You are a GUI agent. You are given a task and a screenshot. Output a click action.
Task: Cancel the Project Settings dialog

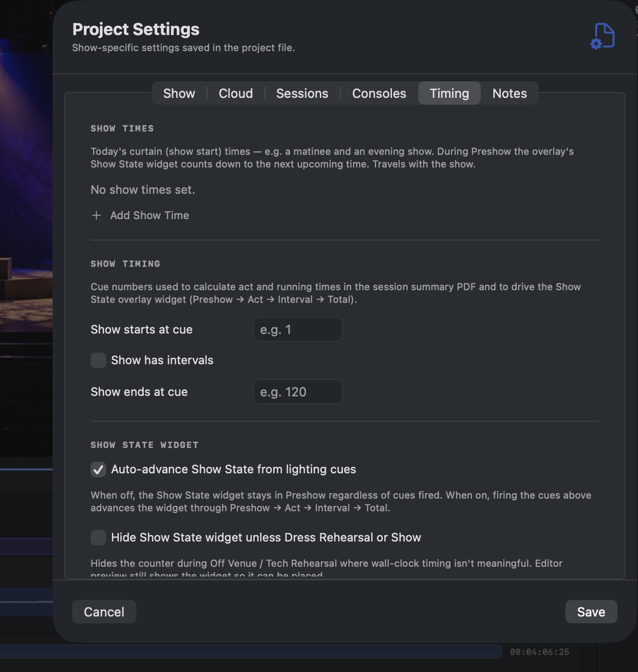(x=104, y=612)
